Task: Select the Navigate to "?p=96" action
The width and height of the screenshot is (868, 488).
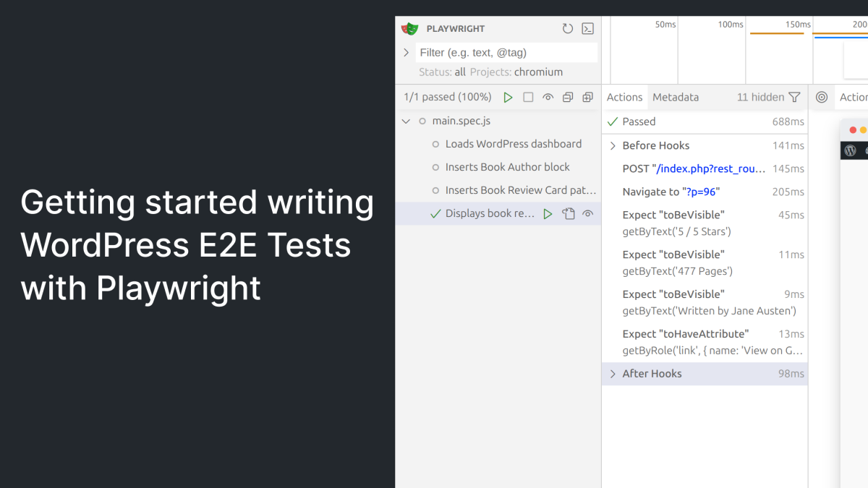Action: [705, 192]
